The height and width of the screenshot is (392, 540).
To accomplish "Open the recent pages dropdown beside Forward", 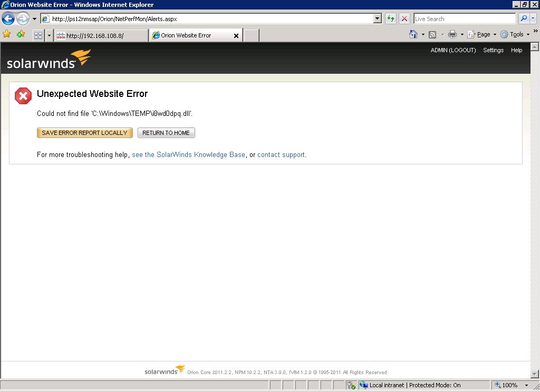I will (x=34, y=18).
